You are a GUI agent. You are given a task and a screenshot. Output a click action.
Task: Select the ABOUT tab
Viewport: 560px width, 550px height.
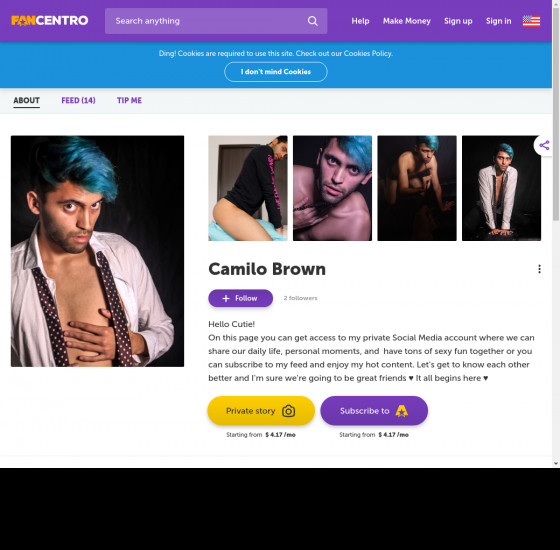[x=26, y=100]
